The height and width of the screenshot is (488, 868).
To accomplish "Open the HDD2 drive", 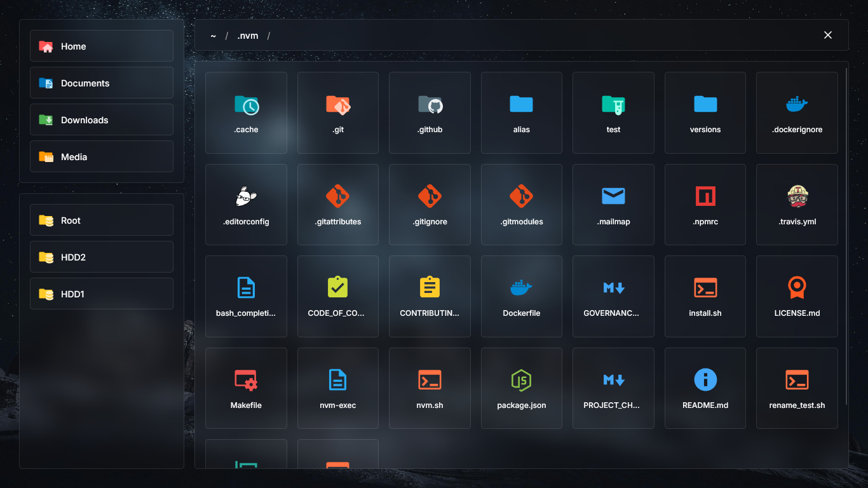I will coord(102,257).
